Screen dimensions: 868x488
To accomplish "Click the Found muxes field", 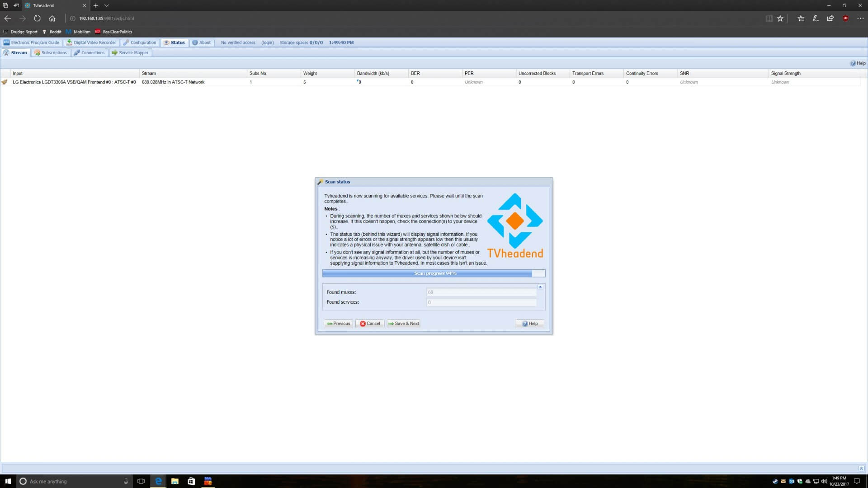I will pos(481,292).
